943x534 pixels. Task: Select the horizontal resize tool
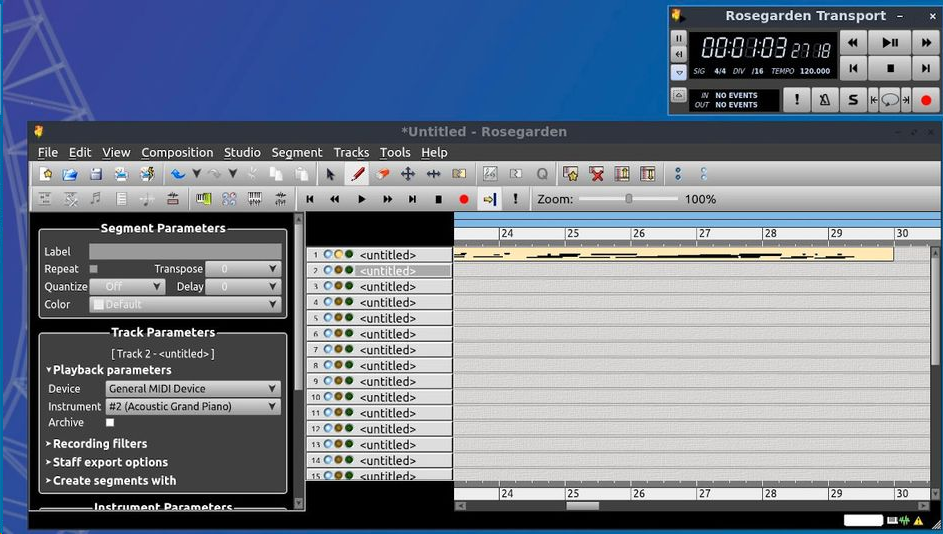click(x=433, y=174)
